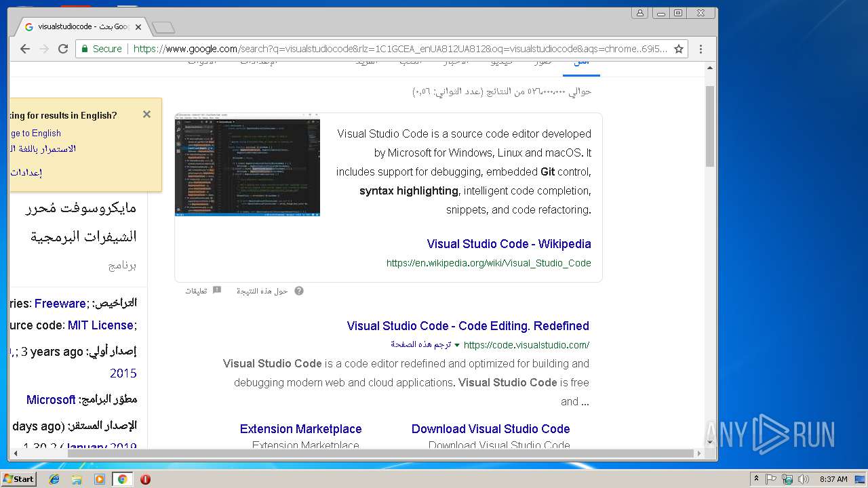Dismiss the English results popup
This screenshot has height=488, width=868.
pyautogui.click(x=146, y=114)
